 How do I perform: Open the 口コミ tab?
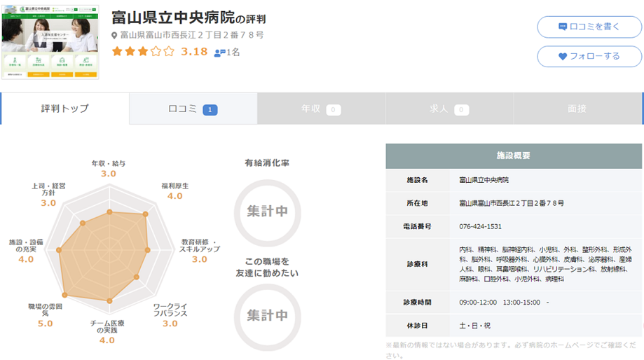tap(193, 109)
